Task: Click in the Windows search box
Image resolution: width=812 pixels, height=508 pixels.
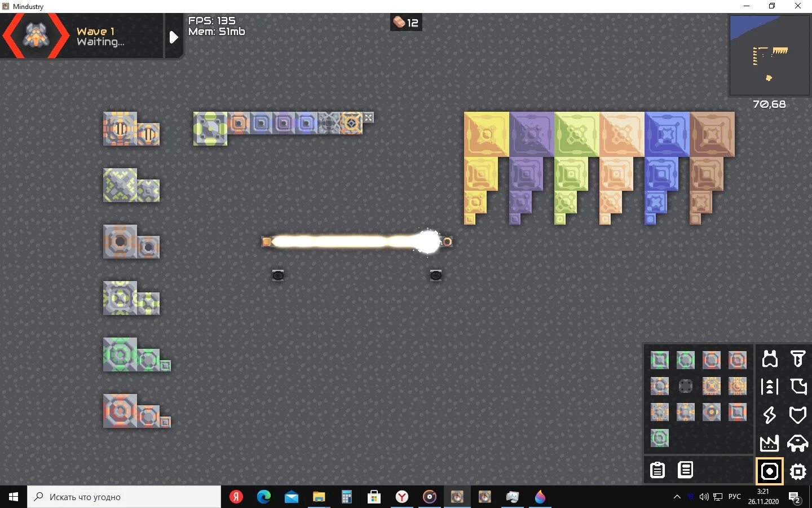Action: point(124,497)
